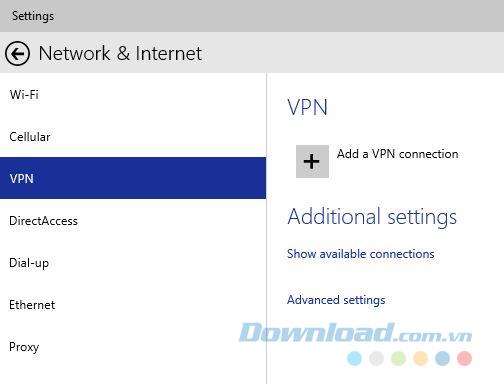The height and width of the screenshot is (384, 504).
Task: Open the Wi-Fi settings section
Action: point(133,95)
